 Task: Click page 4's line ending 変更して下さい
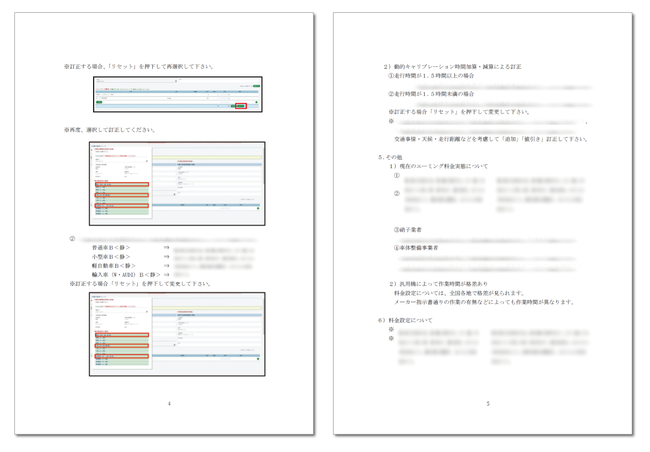coord(140,284)
